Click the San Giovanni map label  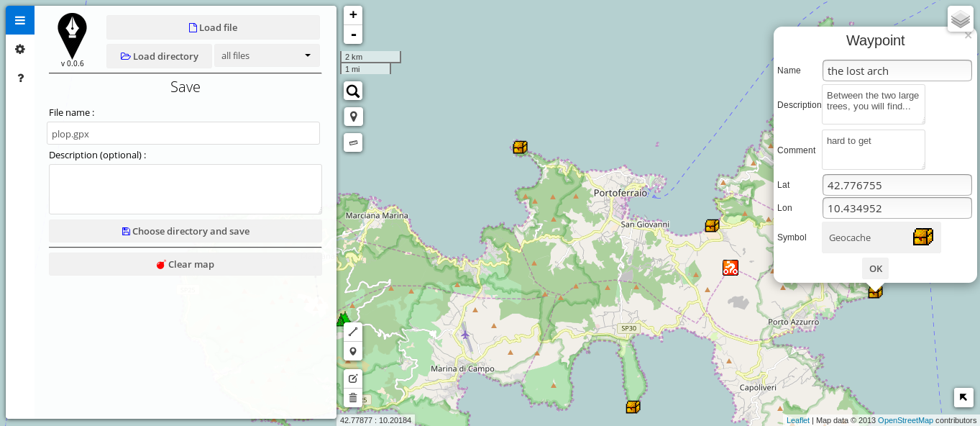(645, 225)
